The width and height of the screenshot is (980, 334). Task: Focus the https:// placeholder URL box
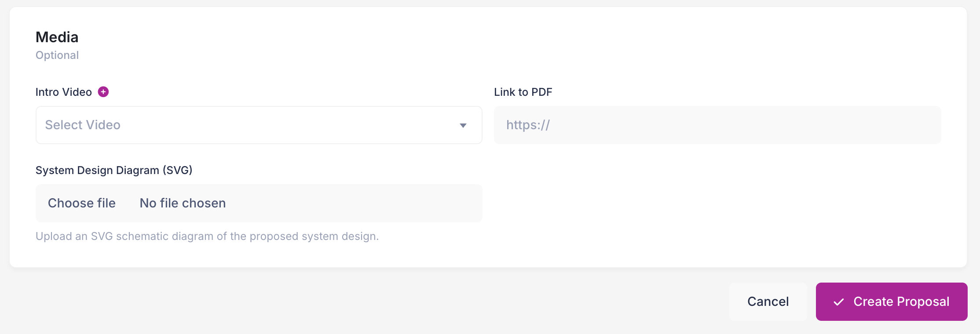tap(717, 125)
